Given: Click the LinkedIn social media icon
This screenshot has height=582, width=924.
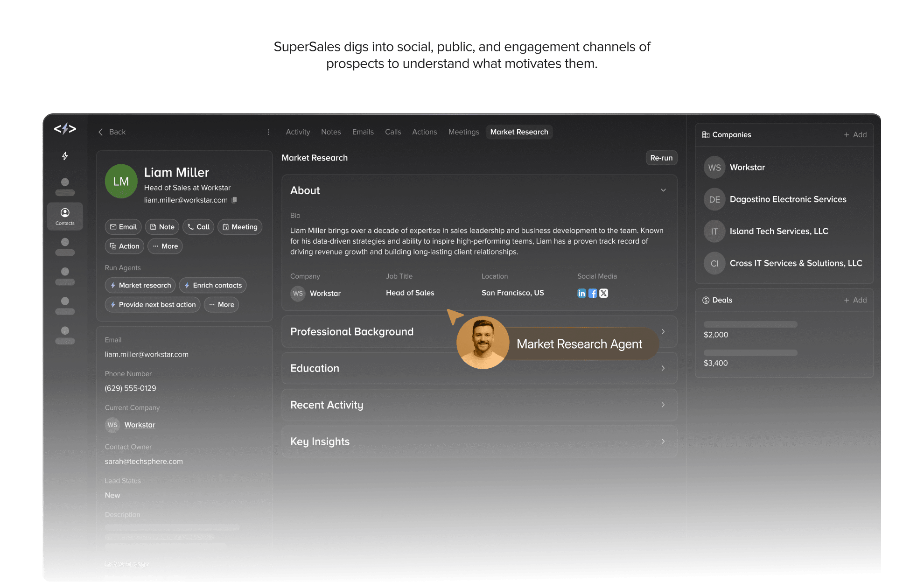Looking at the screenshot, I should pos(581,293).
